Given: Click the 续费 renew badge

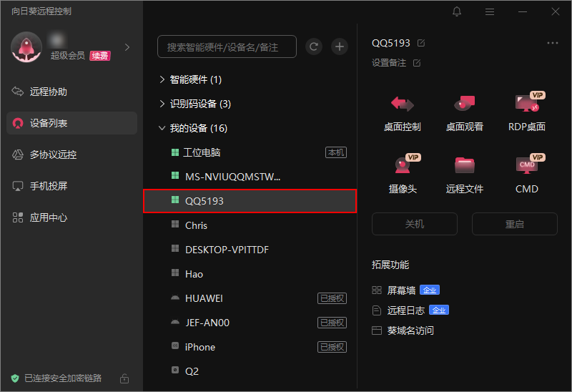Looking at the screenshot, I should click(x=100, y=56).
